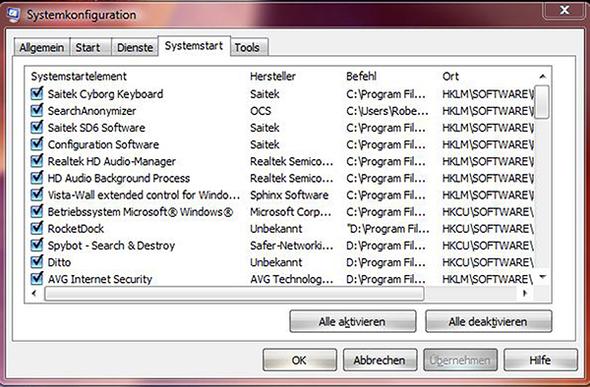Disable the RocketDock startup checkbox
Screen dimensions: 590x387
point(36,228)
